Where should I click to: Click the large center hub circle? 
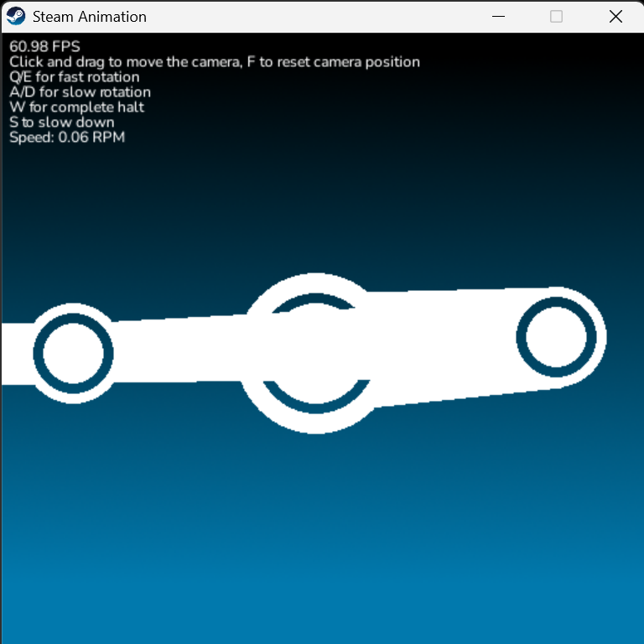pyautogui.click(x=315, y=353)
